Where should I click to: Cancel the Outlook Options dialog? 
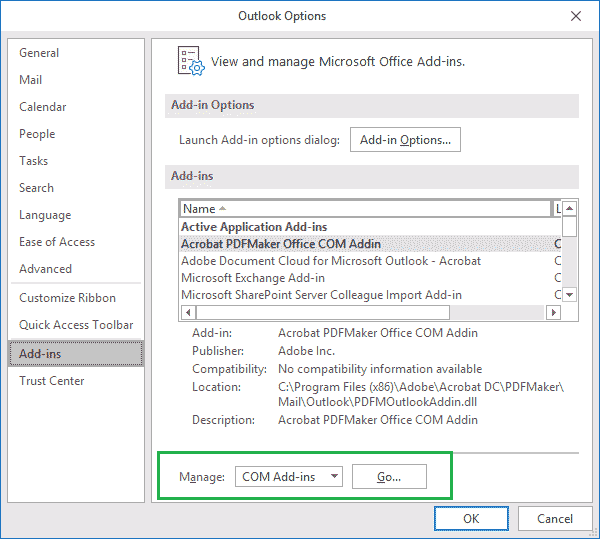coord(555,519)
